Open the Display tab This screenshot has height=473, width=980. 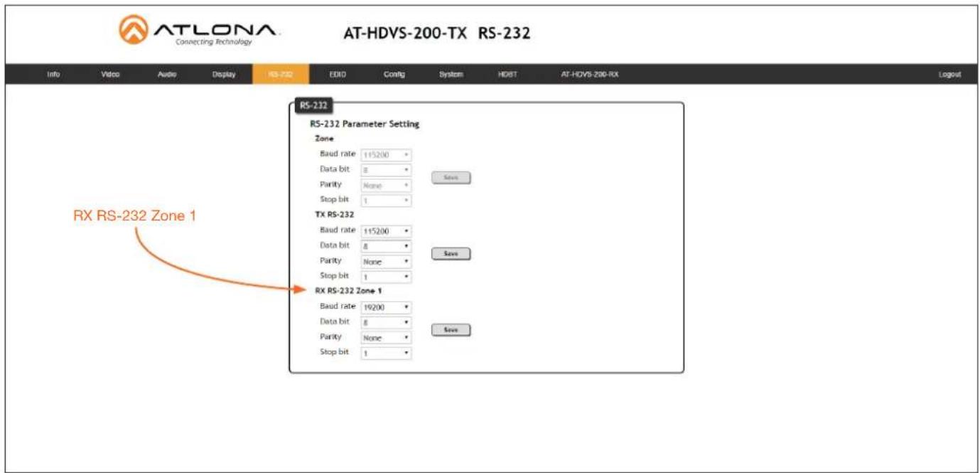coord(223,74)
